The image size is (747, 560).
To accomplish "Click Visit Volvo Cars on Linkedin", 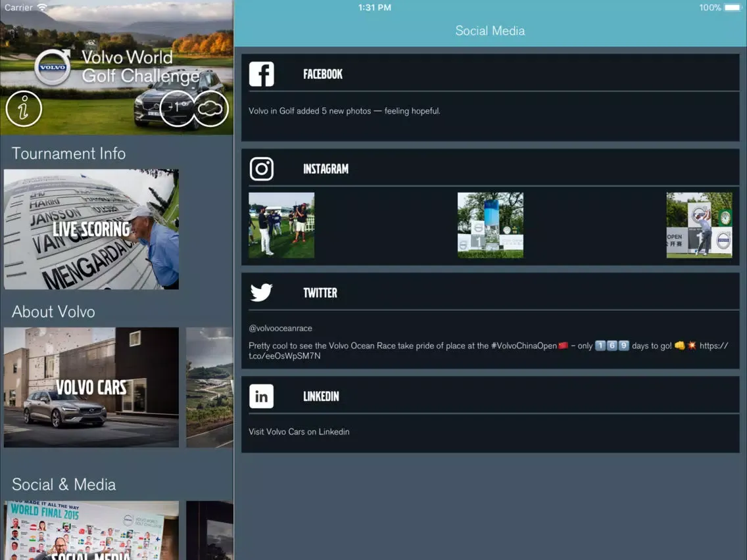I will (299, 432).
